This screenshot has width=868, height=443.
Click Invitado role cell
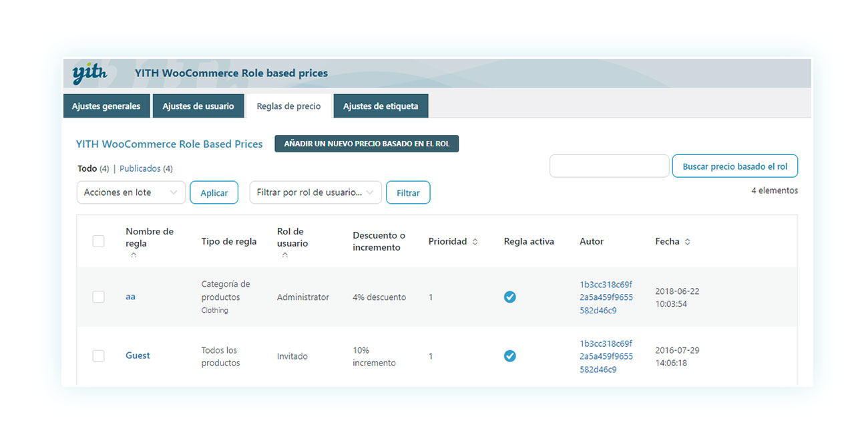pos(292,356)
